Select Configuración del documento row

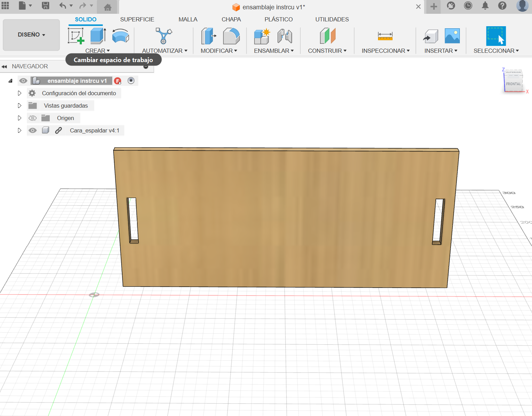[74, 93]
